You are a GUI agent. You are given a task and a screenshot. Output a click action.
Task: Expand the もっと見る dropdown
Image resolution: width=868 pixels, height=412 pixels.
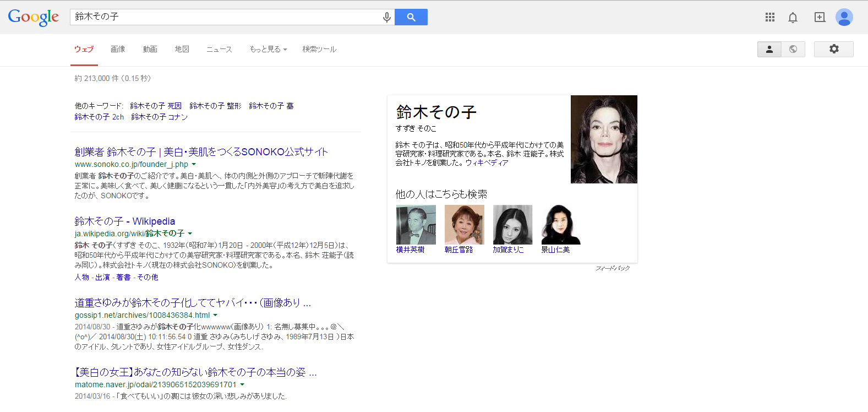(x=268, y=49)
